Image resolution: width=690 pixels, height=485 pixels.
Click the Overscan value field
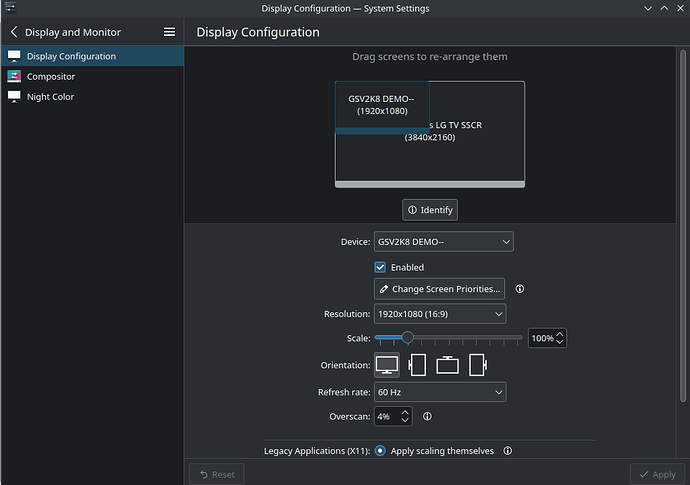pyautogui.click(x=387, y=416)
